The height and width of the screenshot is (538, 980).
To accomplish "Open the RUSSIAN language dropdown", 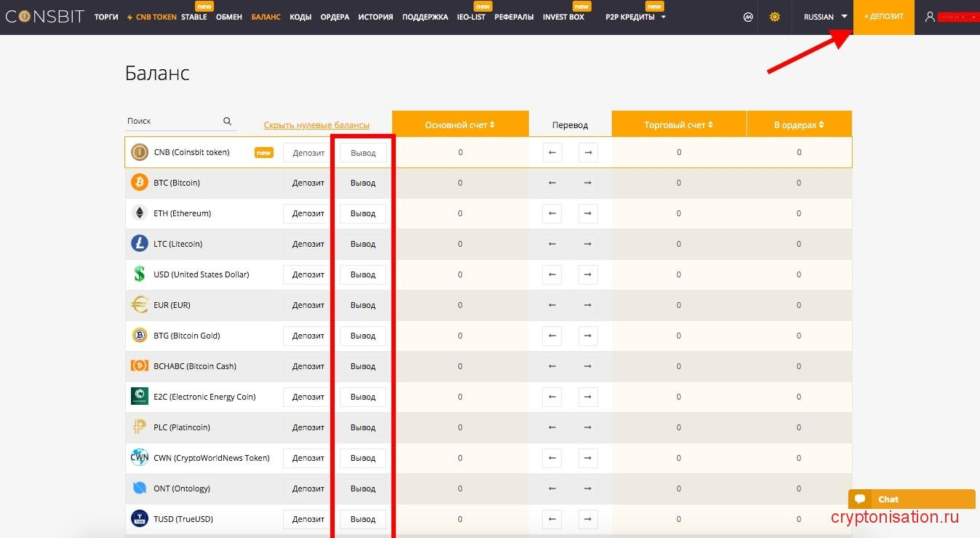I will pos(825,17).
